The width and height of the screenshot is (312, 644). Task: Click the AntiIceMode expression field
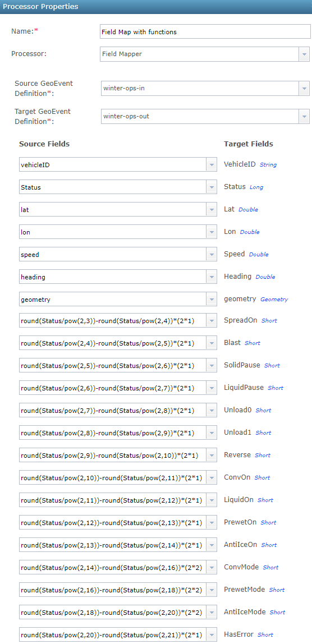113,613
